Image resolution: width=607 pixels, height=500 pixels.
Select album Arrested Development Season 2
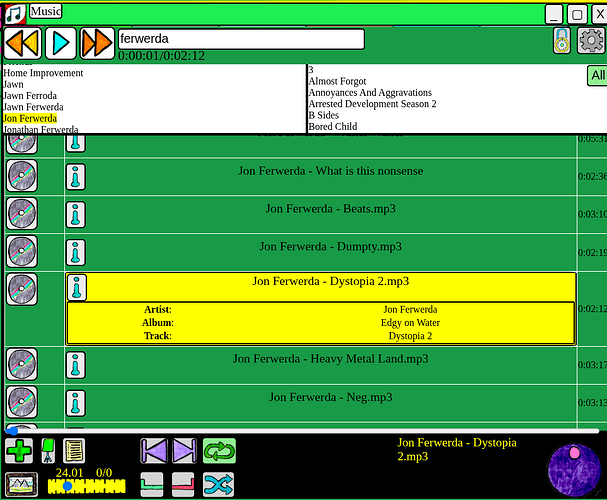tap(372, 104)
